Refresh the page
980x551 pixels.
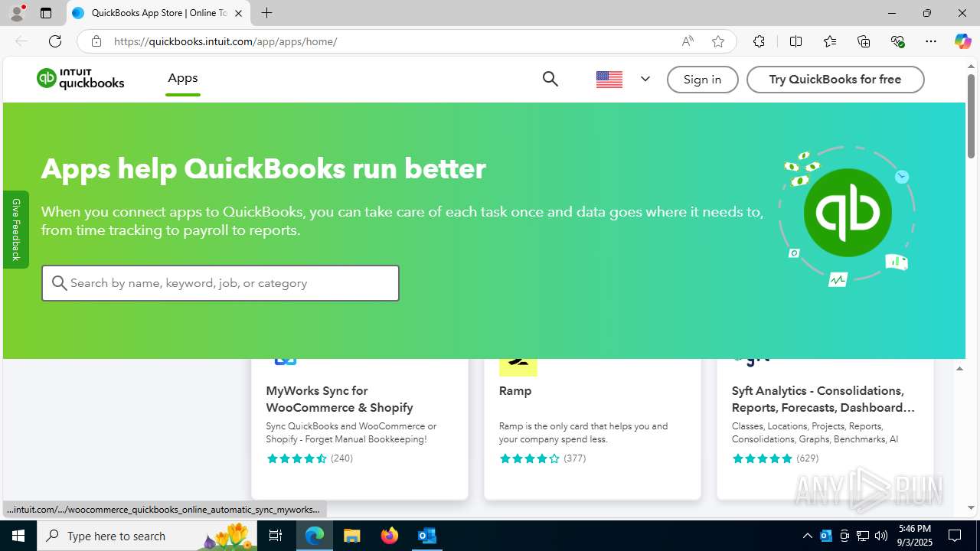[x=55, y=41]
